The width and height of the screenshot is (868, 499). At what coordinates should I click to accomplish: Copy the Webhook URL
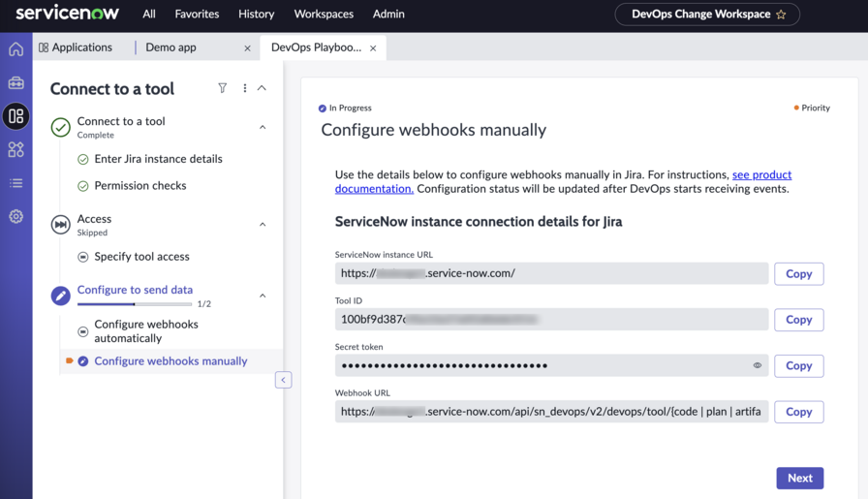tap(799, 412)
